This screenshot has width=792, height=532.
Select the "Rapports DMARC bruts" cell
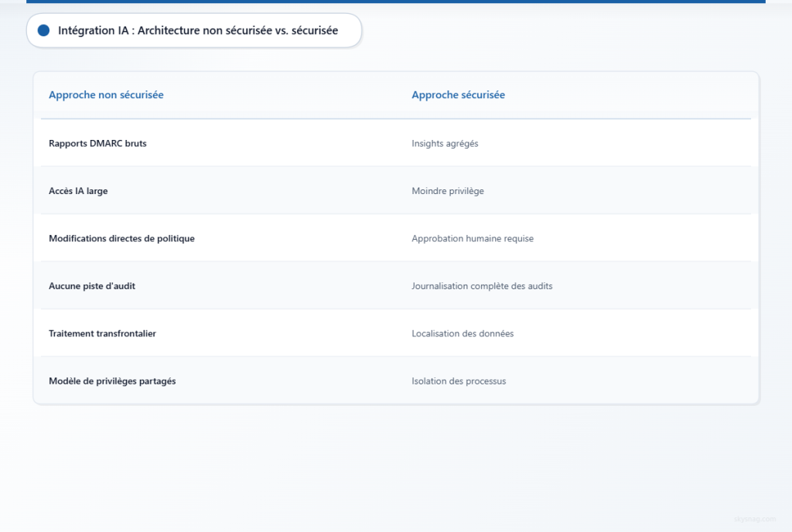pos(97,143)
